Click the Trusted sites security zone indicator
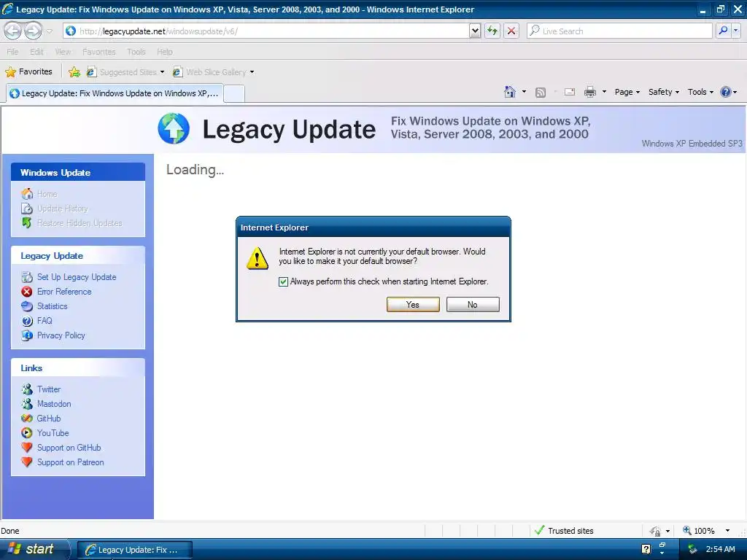Screen dimensions: 747x560 pos(564,531)
